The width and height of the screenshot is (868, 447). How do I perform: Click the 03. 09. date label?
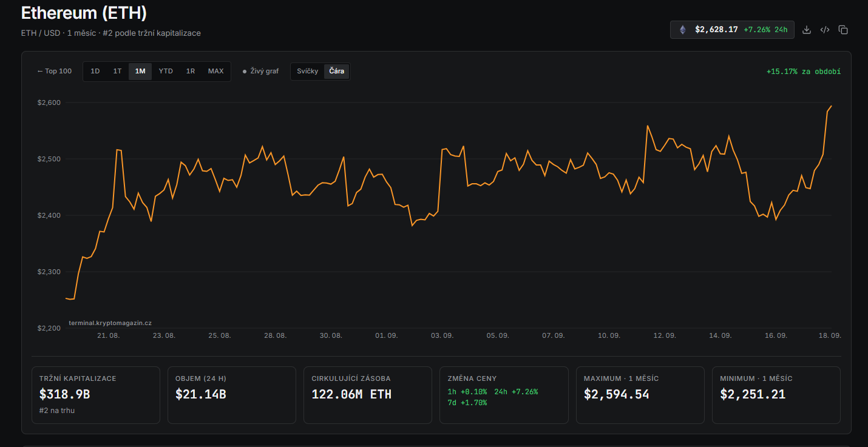[x=442, y=335]
